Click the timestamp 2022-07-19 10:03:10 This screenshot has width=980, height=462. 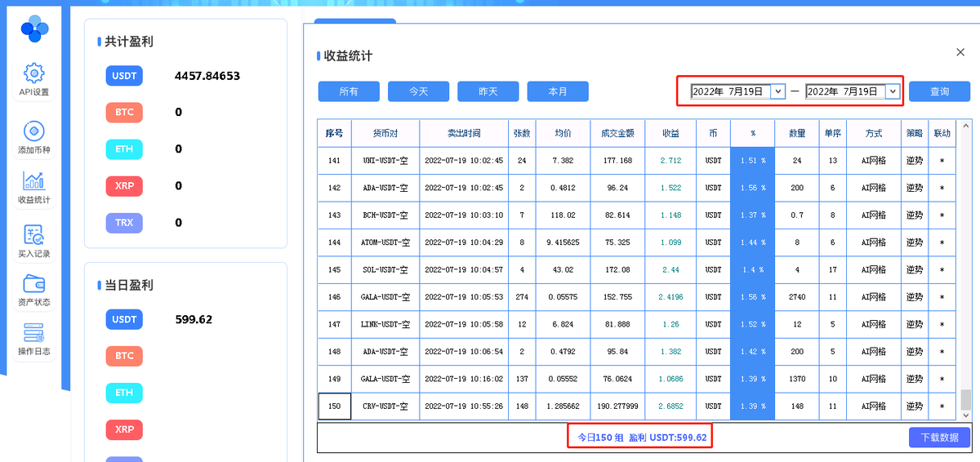pyautogui.click(x=464, y=215)
